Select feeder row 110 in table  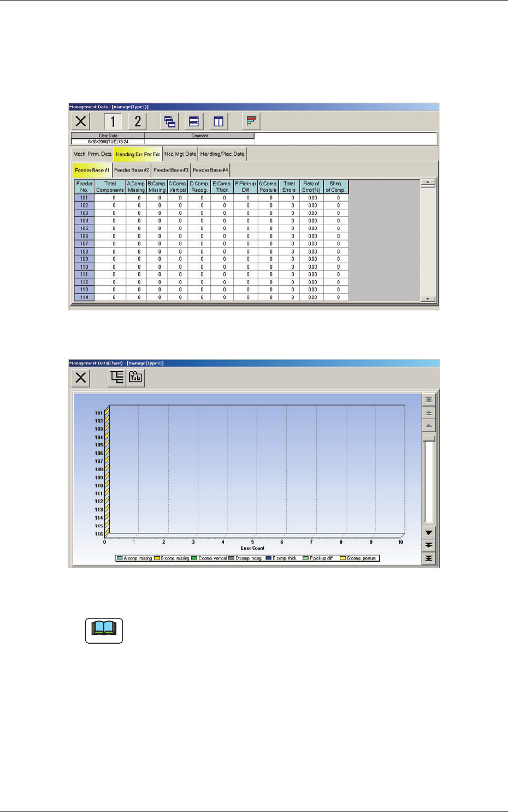click(x=84, y=267)
